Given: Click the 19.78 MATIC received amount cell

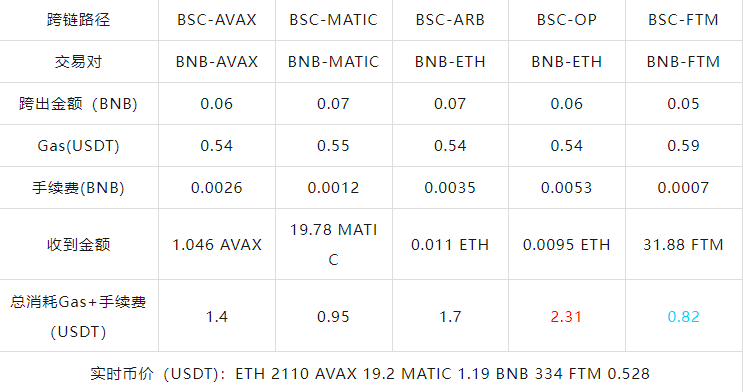Looking at the screenshot, I should pyautogui.click(x=334, y=244).
